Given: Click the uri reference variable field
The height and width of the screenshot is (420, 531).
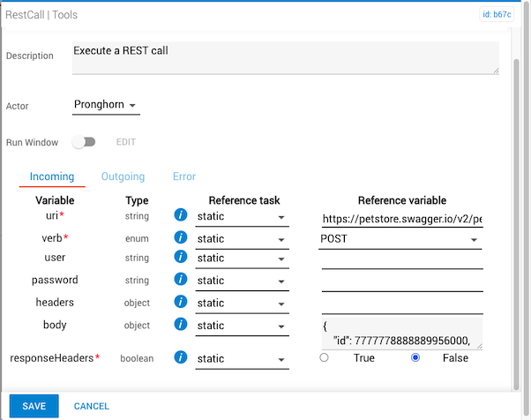Looking at the screenshot, I should (400, 217).
